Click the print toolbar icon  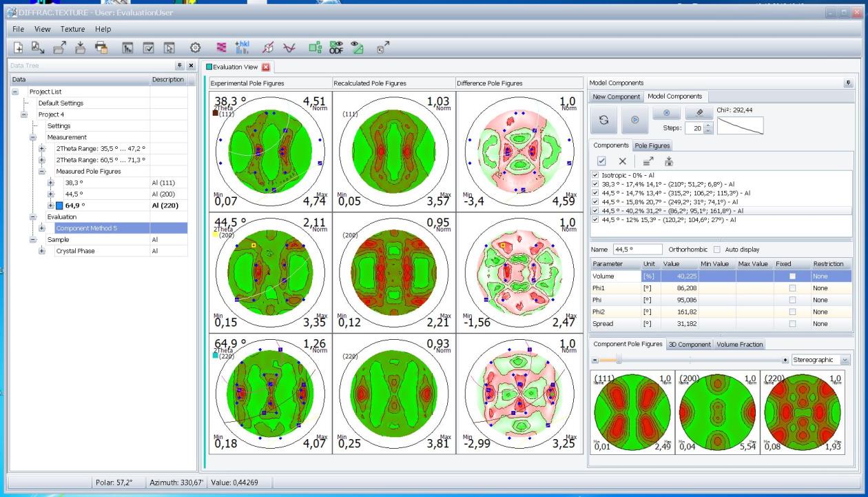(101, 48)
